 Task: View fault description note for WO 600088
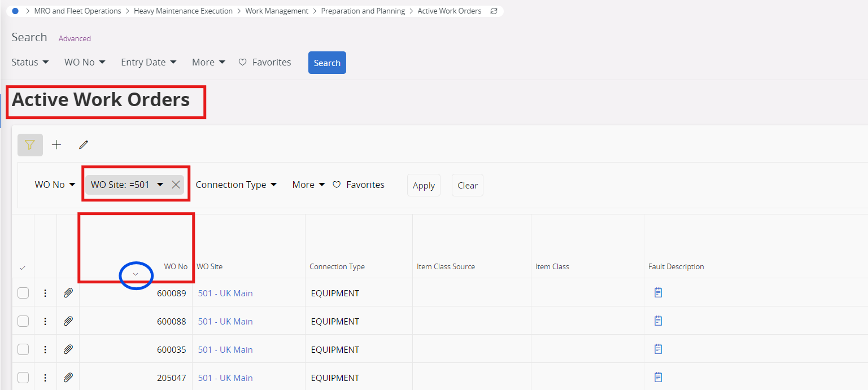658,321
